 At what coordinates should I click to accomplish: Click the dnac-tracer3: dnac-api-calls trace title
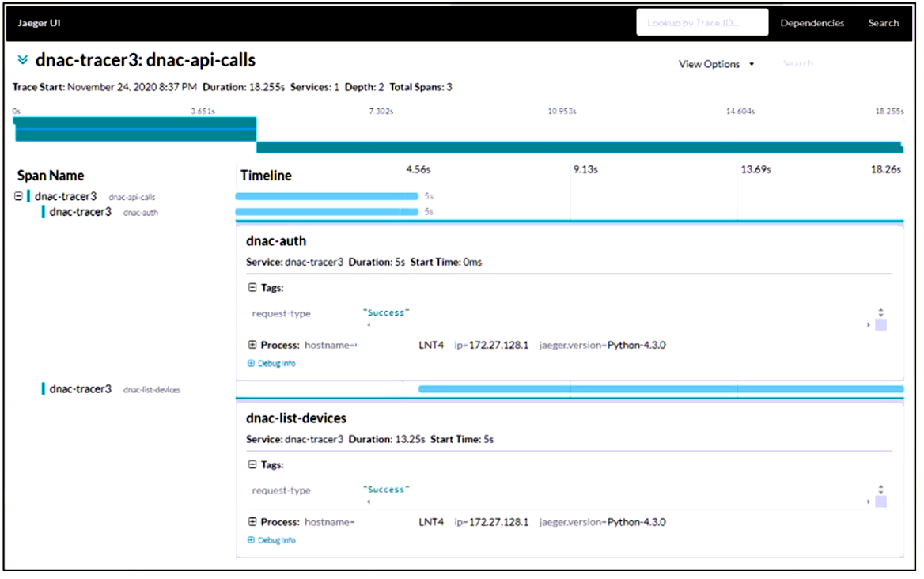tap(146, 60)
